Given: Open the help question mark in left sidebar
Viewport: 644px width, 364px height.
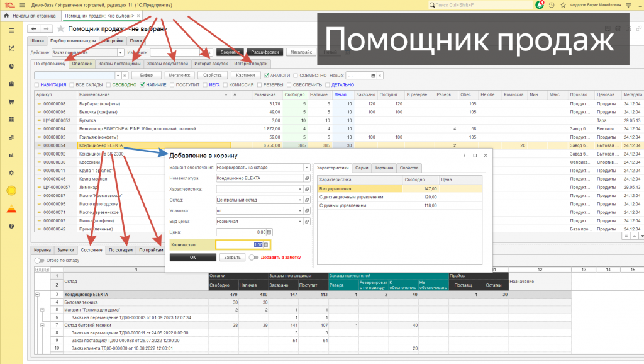Looking at the screenshot, I should coord(11,226).
